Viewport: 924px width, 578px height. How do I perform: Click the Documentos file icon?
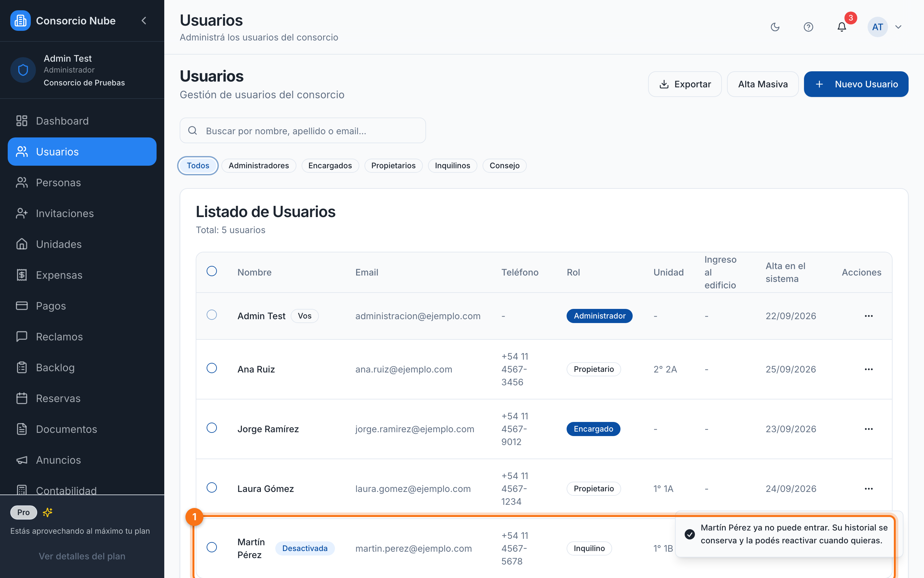[x=22, y=429]
